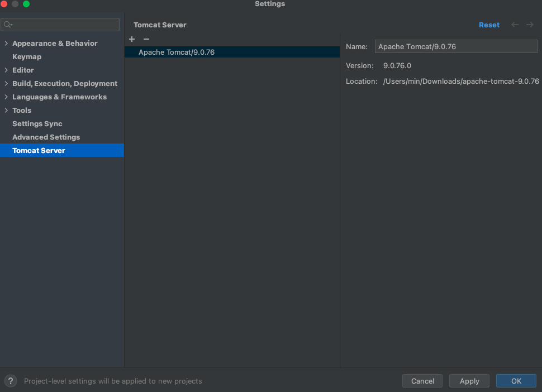Click the Location path text

point(461,82)
